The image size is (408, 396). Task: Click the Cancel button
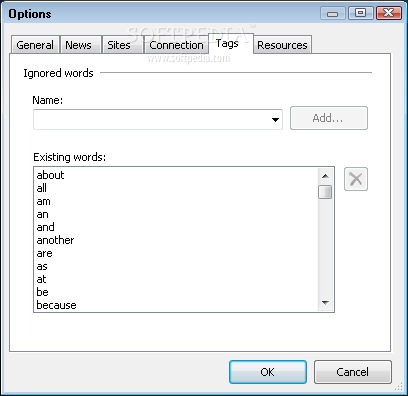pyautogui.click(x=352, y=372)
